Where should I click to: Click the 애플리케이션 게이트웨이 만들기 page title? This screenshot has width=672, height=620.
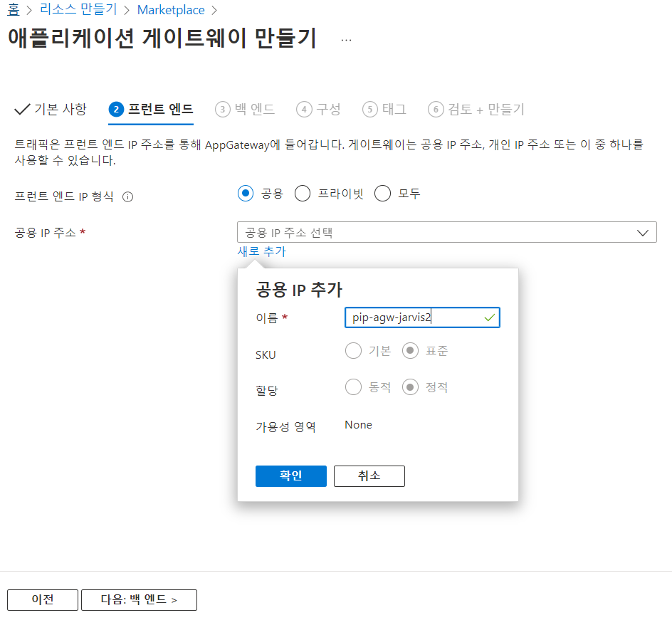(162, 38)
